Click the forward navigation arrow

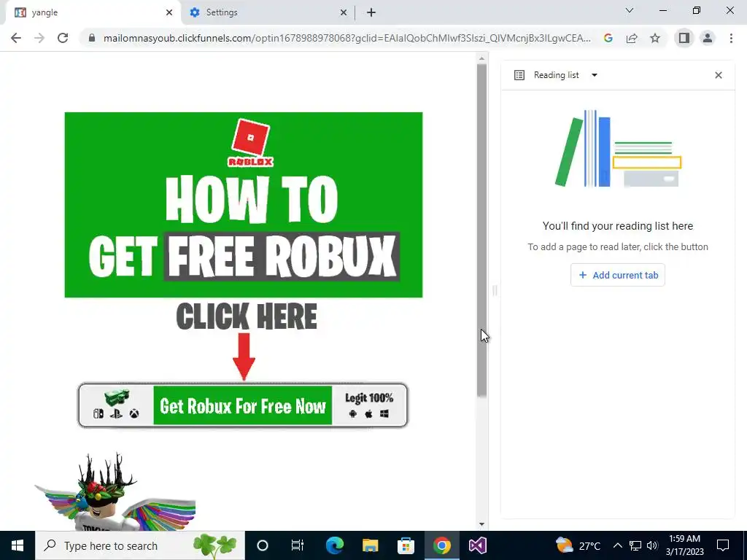click(x=39, y=38)
